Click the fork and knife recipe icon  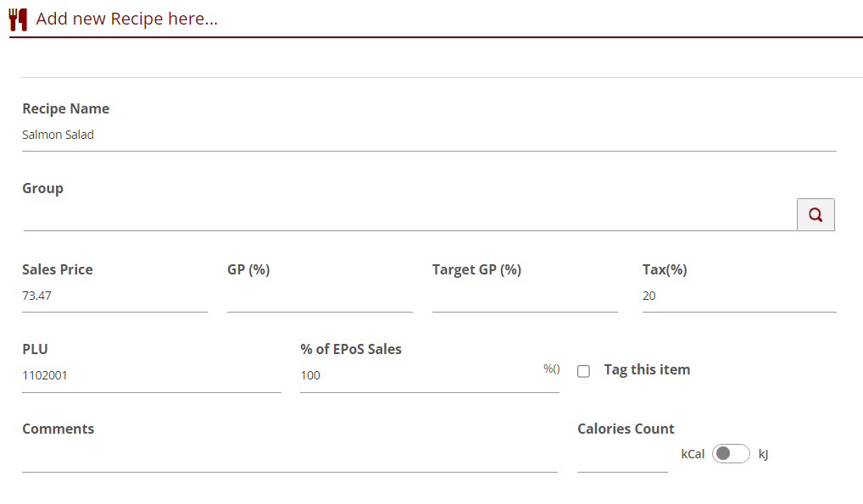click(18, 19)
